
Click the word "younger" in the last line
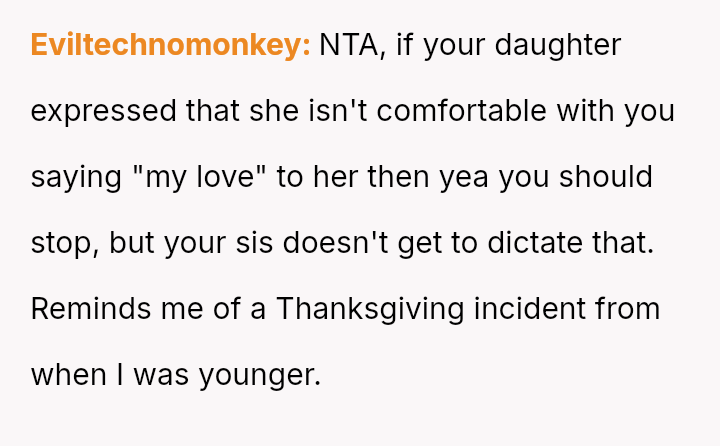tap(260, 375)
